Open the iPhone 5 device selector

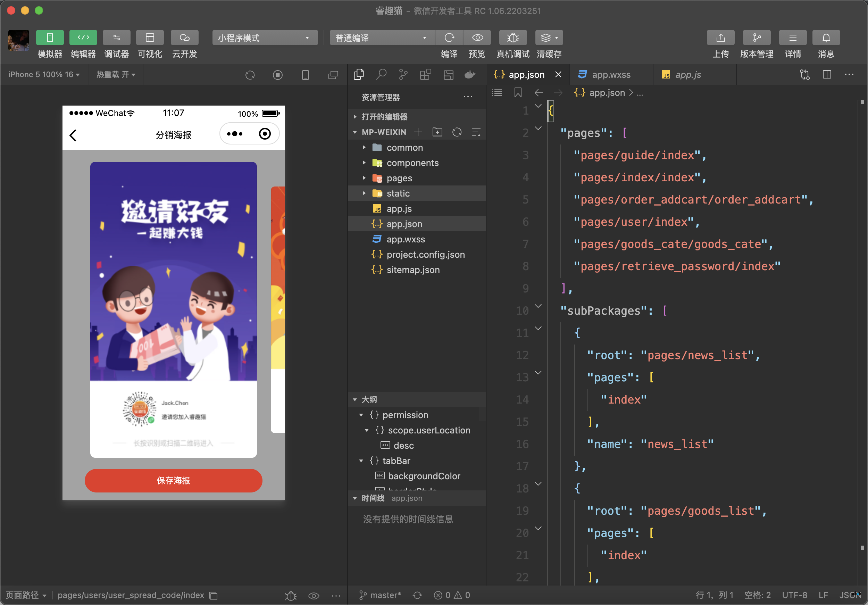tap(44, 74)
